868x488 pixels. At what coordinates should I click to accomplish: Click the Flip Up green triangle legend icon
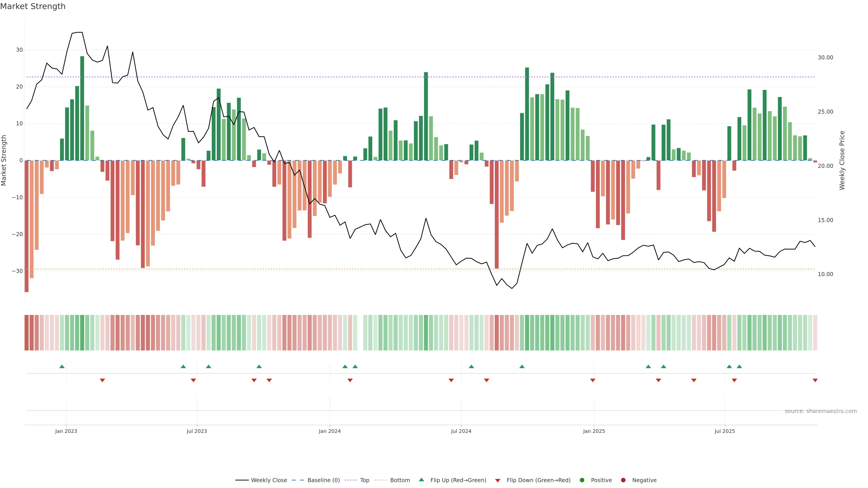click(421, 480)
